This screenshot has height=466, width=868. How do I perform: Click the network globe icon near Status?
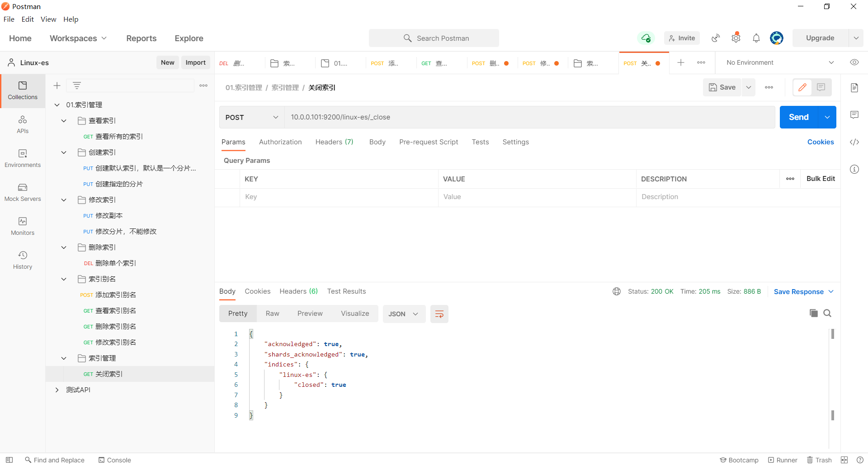(617, 291)
